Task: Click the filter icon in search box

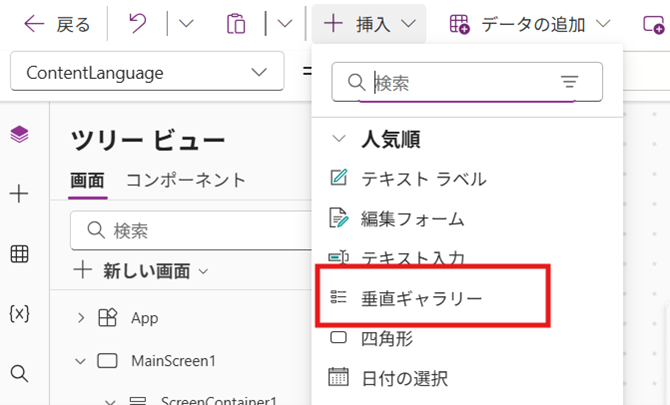Action: click(x=570, y=83)
